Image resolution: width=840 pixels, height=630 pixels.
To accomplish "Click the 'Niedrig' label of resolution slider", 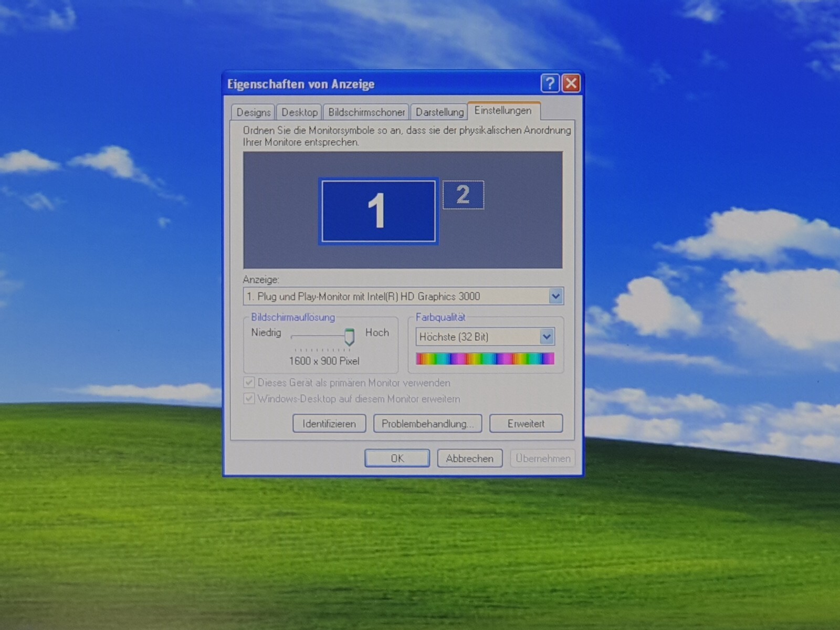I will point(266,333).
